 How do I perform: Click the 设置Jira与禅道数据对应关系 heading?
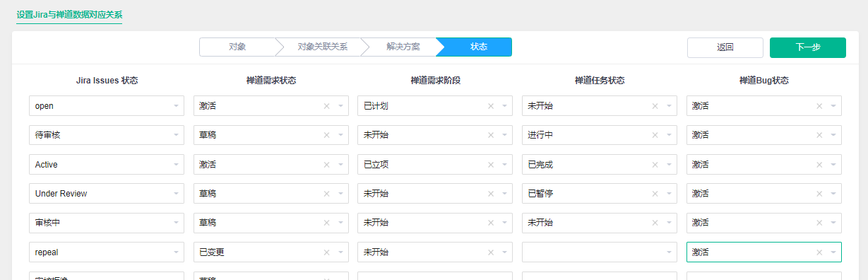(x=69, y=14)
